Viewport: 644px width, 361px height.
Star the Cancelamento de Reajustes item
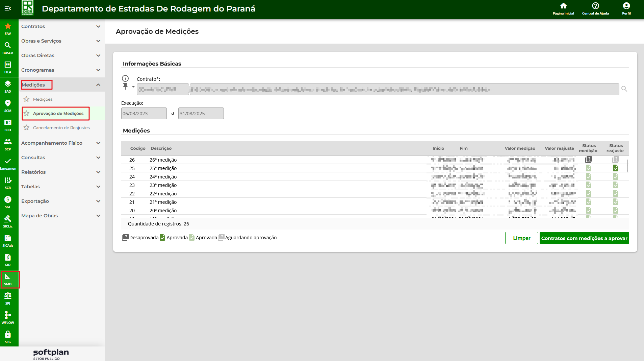pos(27,128)
